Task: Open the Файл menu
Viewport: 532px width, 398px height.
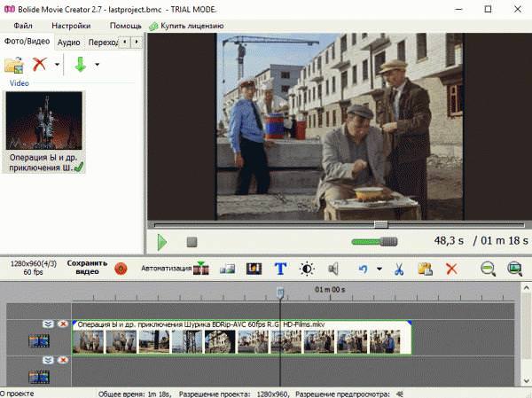Action: pyautogui.click(x=23, y=26)
